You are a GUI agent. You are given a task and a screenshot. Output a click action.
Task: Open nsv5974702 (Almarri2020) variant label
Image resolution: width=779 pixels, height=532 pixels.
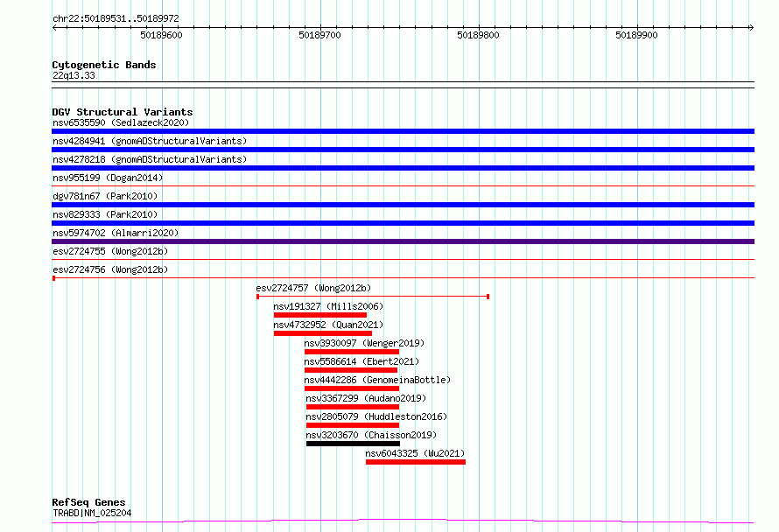116,233
